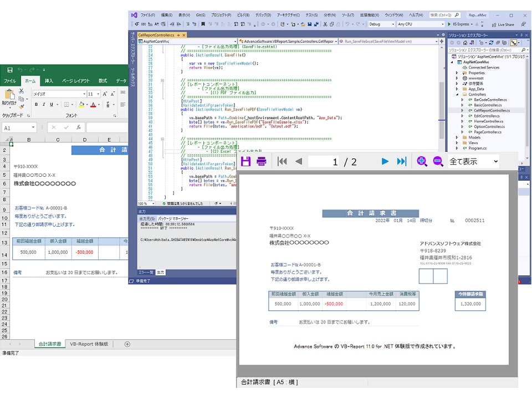Viewport: 532px width, 399px height.
Task: Toggle italic formatting in Excel
Action: (44, 105)
